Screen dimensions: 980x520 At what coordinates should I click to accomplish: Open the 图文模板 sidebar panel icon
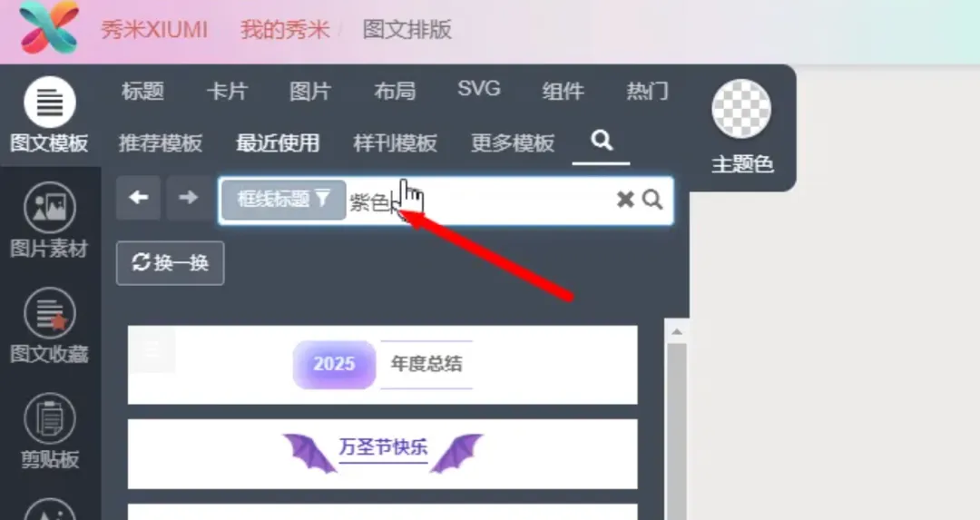[49, 103]
